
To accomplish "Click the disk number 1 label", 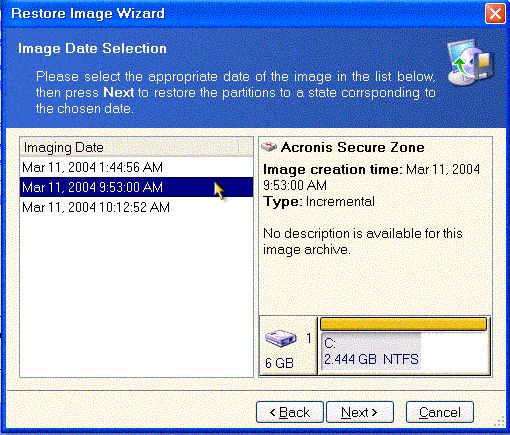I will [309, 338].
